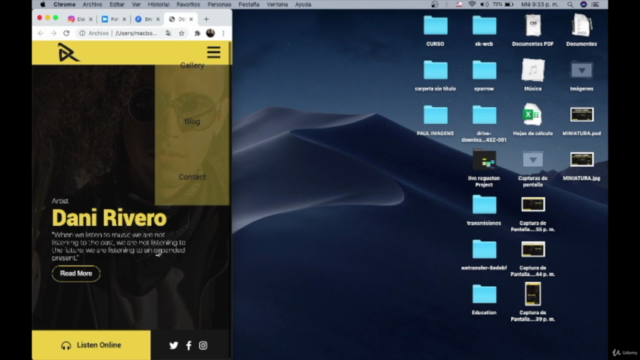Select the Contact link in the navigation menu

pyautogui.click(x=192, y=177)
